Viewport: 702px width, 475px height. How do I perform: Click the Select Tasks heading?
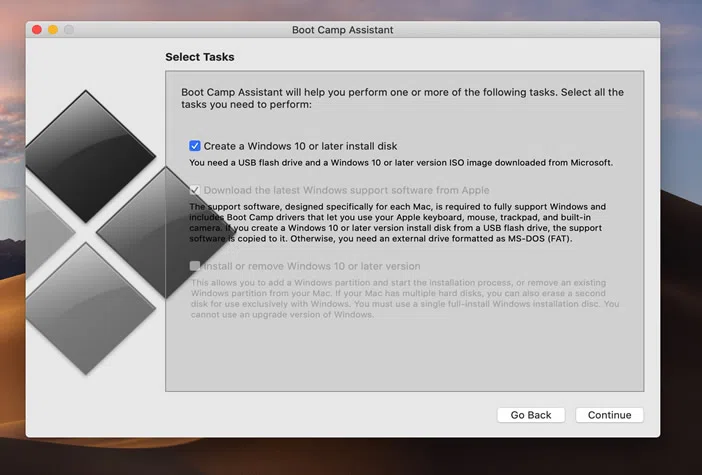pos(200,57)
